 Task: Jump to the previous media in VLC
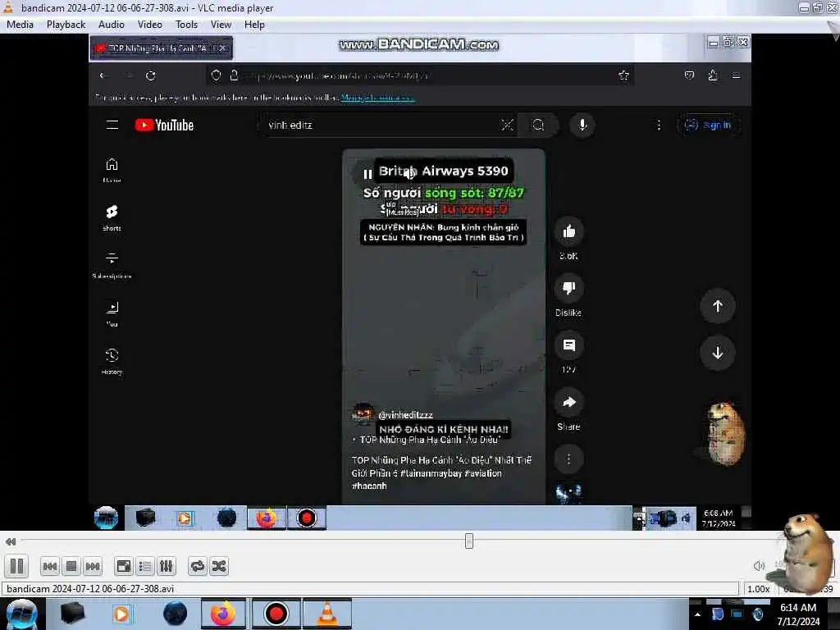[x=50, y=566]
